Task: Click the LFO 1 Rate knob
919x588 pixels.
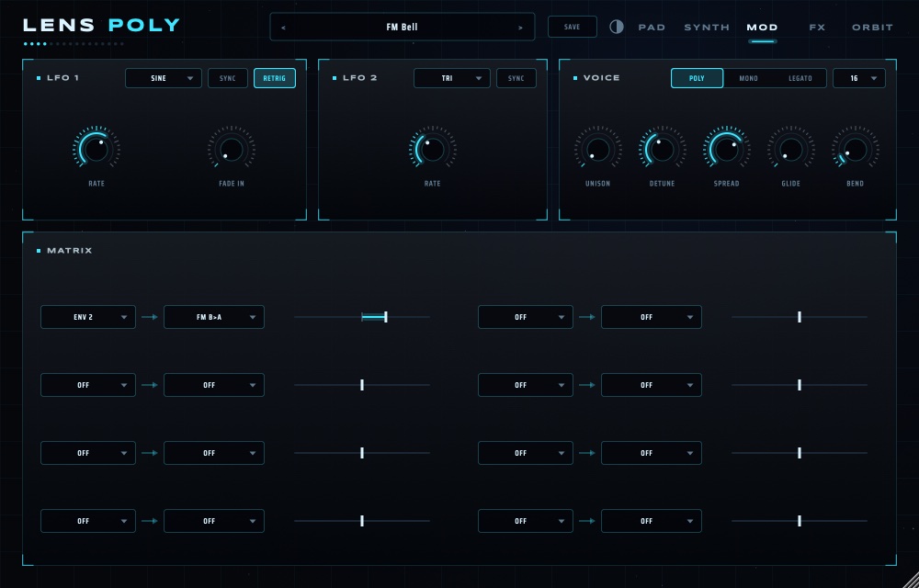Action: [x=96, y=149]
